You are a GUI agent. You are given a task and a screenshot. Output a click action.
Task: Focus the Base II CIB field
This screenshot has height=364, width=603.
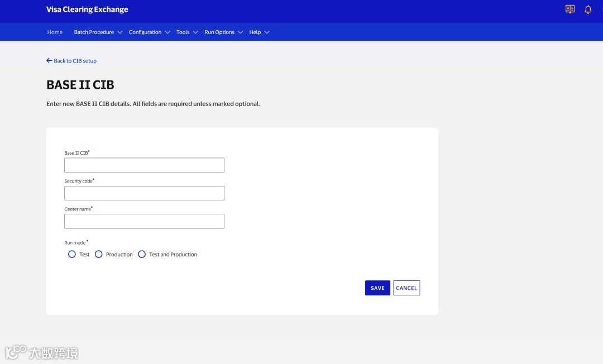click(144, 165)
